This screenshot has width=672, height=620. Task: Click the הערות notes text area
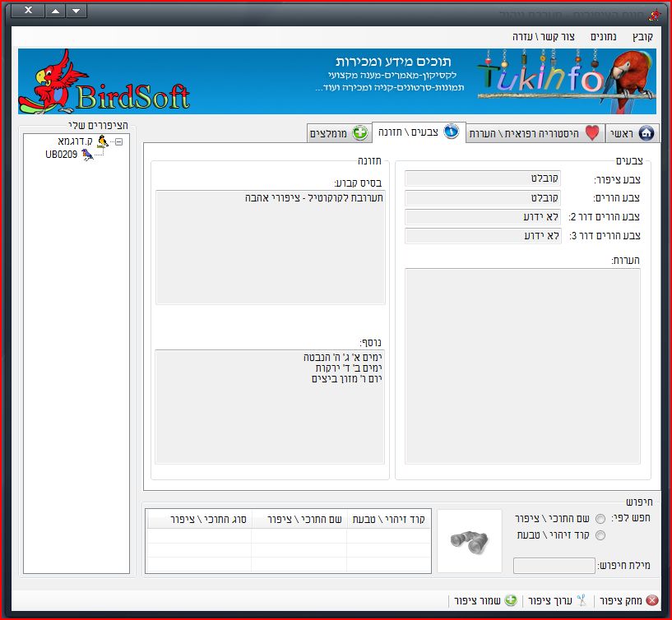point(522,366)
